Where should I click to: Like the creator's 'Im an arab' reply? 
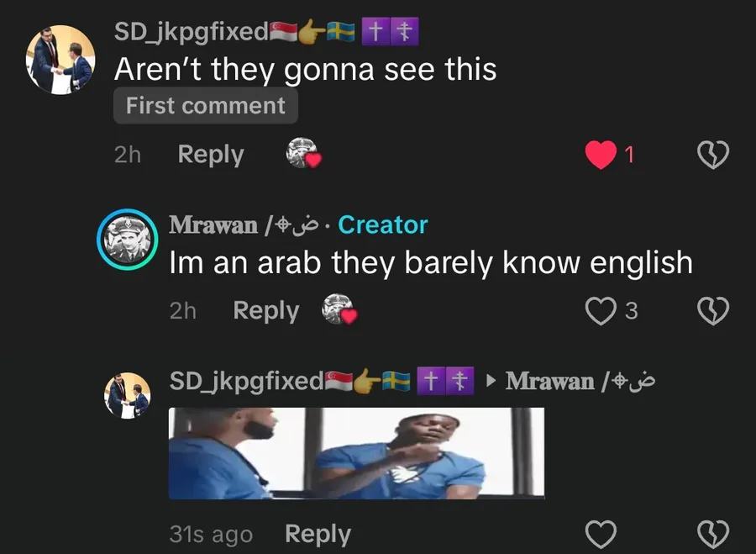tap(601, 310)
